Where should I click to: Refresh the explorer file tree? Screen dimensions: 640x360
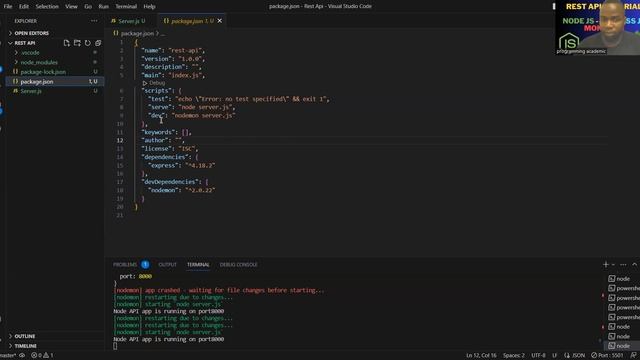88,43
